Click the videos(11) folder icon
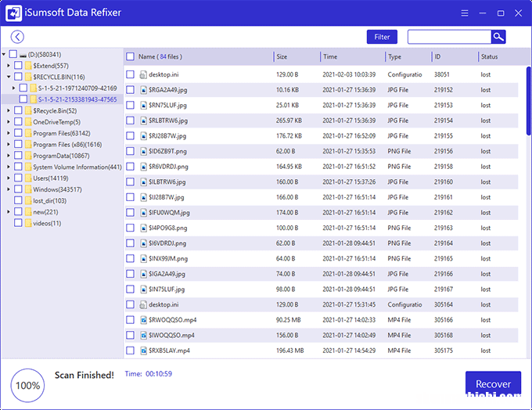The height and width of the screenshot is (410, 532). coord(28,223)
